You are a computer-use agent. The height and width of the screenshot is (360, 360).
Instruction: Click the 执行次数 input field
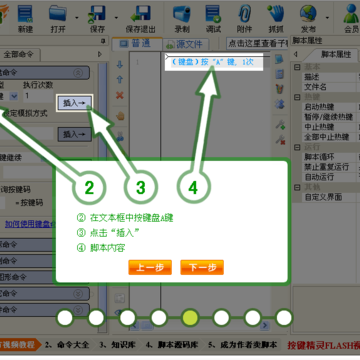point(38,96)
